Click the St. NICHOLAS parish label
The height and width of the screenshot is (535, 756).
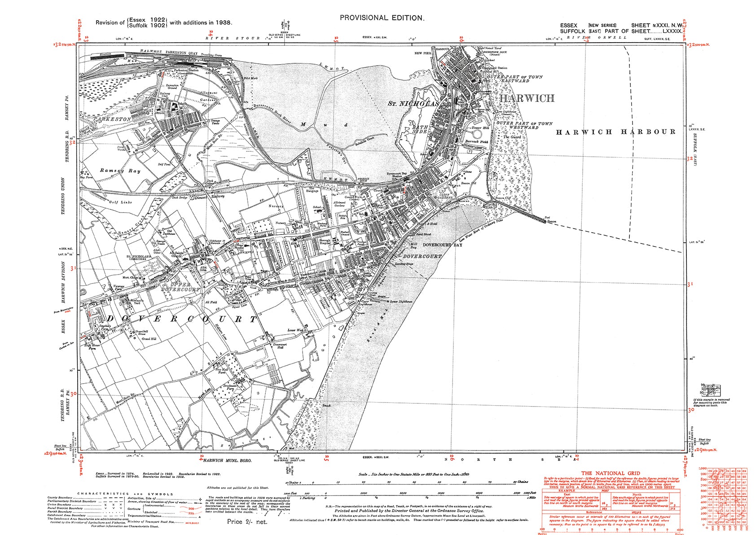(413, 104)
